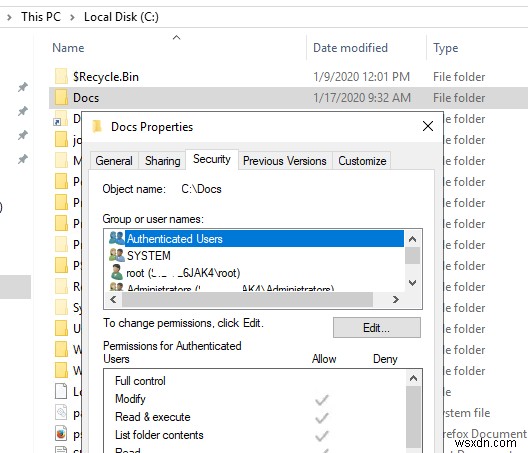Sort Explorer files by Date modified column
Image resolution: width=528 pixels, height=453 pixels.
click(x=350, y=48)
